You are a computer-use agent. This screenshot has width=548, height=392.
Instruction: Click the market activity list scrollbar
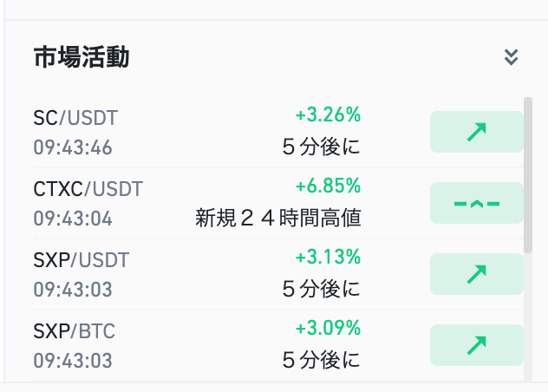528,175
